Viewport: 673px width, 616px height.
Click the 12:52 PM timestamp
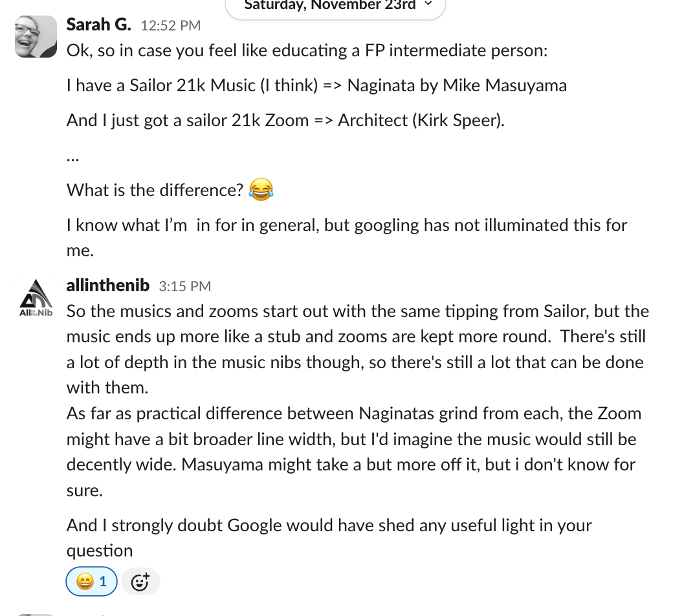(170, 26)
